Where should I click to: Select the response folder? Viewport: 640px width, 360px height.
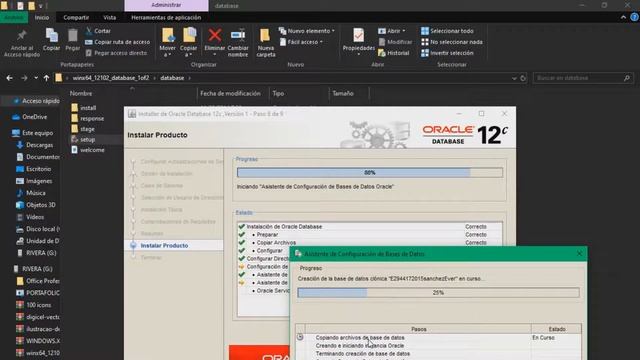pos(88,118)
